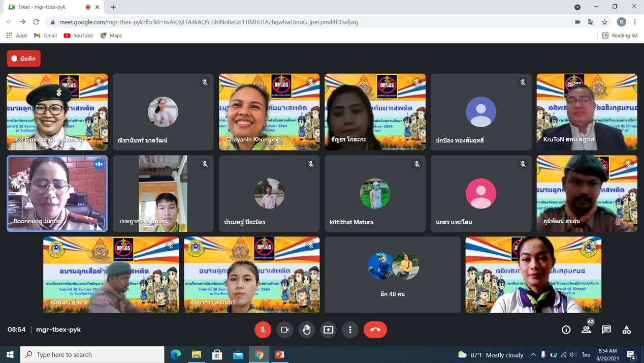Click the red recording indicator button
Screen dimensions: 644x363
[23, 58]
